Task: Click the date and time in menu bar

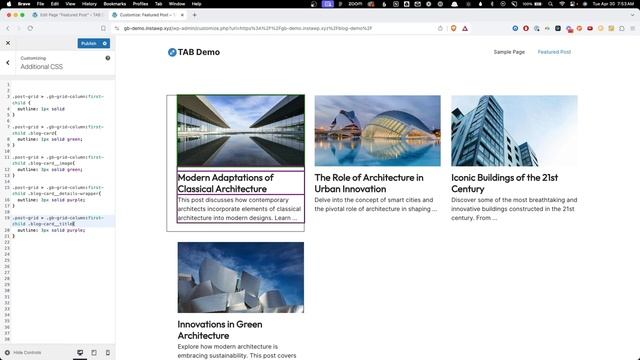Action: point(613,4)
